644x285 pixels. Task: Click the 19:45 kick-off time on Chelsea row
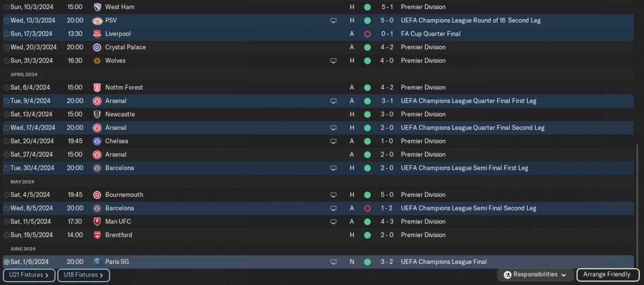(x=74, y=141)
